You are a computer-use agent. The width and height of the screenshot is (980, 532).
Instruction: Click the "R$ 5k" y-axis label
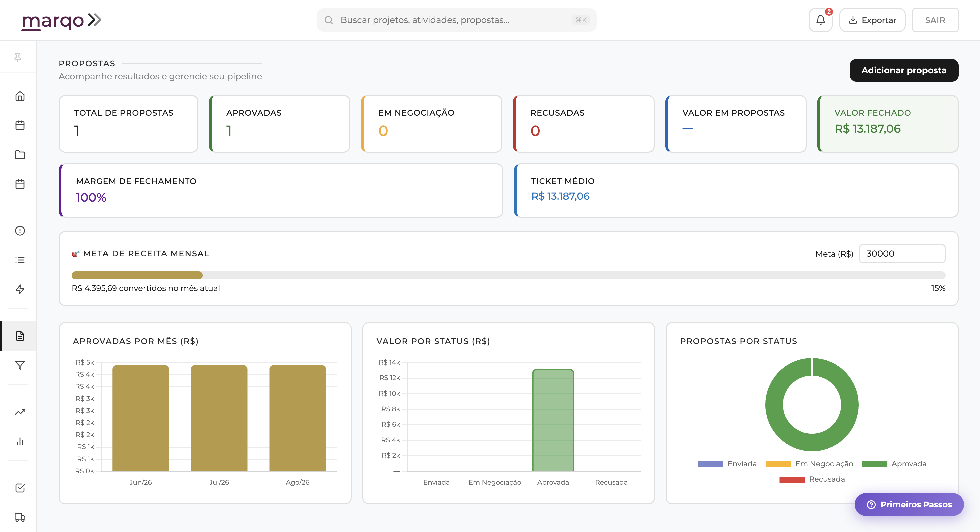pyautogui.click(x=85, y=363)
